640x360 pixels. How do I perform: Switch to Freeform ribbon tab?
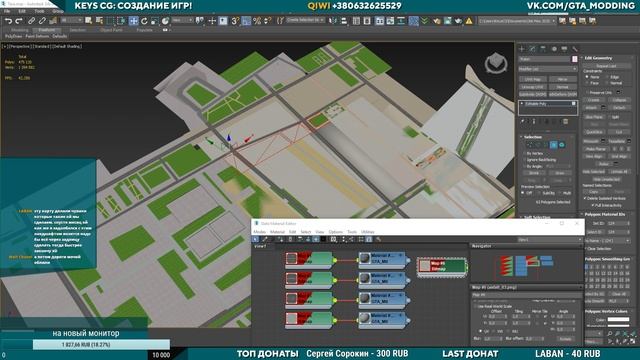tap(47, 30)
